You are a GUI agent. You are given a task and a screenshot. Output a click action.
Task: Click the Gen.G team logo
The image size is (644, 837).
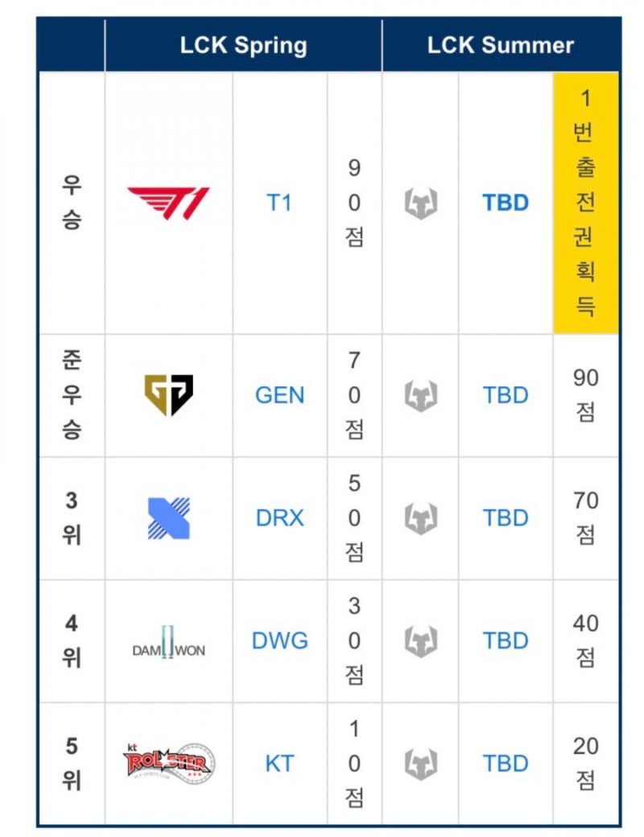tap(169, 395)
